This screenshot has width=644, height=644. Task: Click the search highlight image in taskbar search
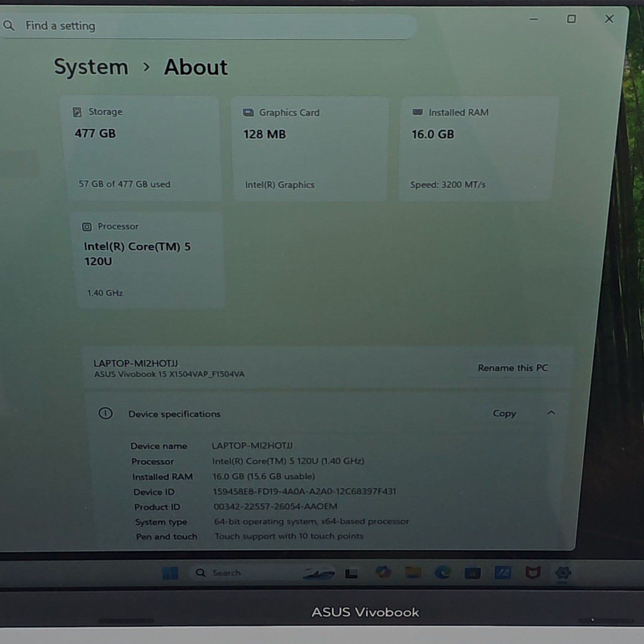click(319, 573)
